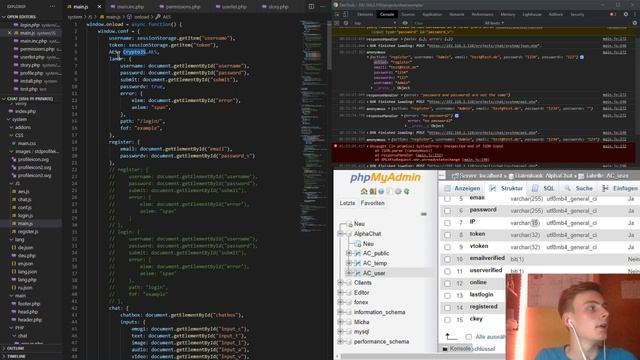Viewport: 640px width, 360px height.
Task: Open the phpMyAdmin documentation help icon
Action: coord(381,191)
